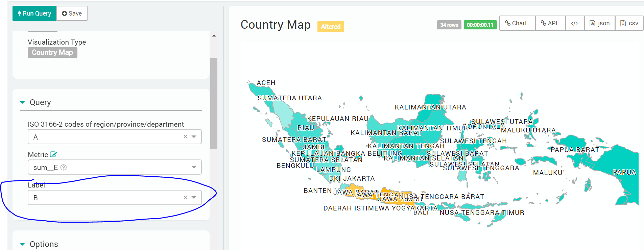Clear the ISO code field value A
The width and height of the screenshot is (644, 250).
click(x=185, y=137)
